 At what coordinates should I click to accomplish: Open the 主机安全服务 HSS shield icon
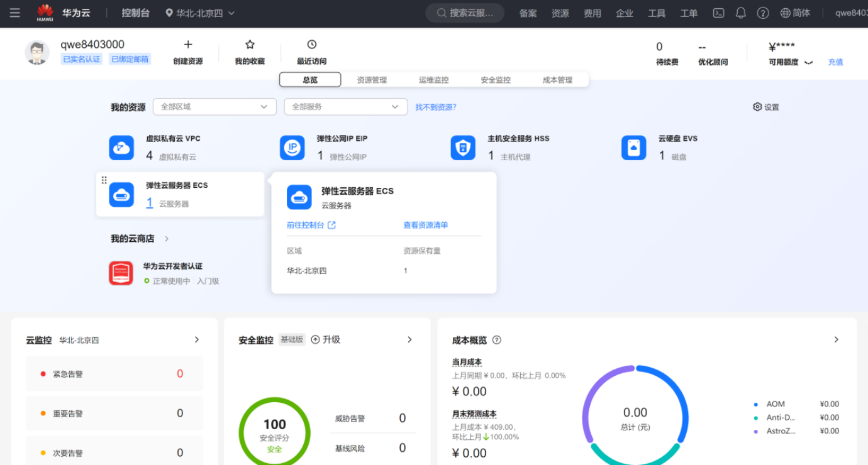[463, 148]
